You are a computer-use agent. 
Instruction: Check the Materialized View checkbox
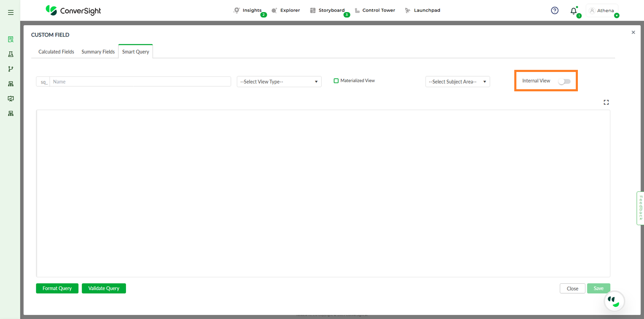tap(336, 81)
